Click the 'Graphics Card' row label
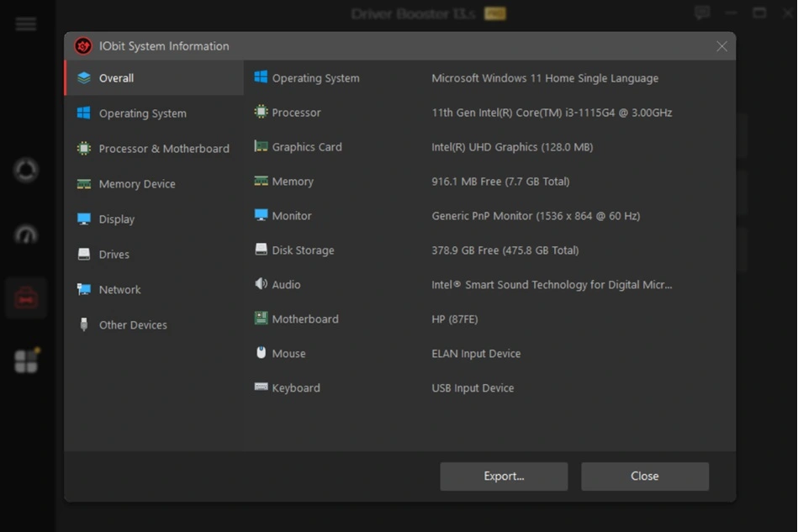This screenshot has height=532, width=798. (x=307, y=147)
